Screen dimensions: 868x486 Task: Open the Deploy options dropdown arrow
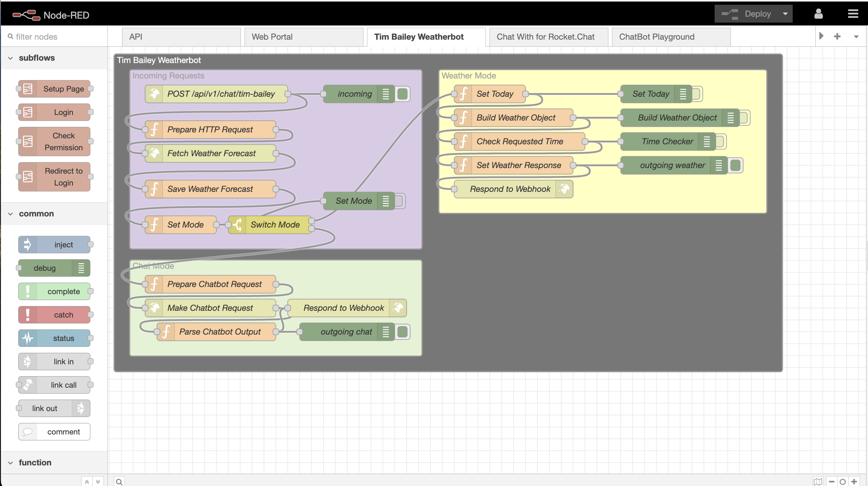785,14
